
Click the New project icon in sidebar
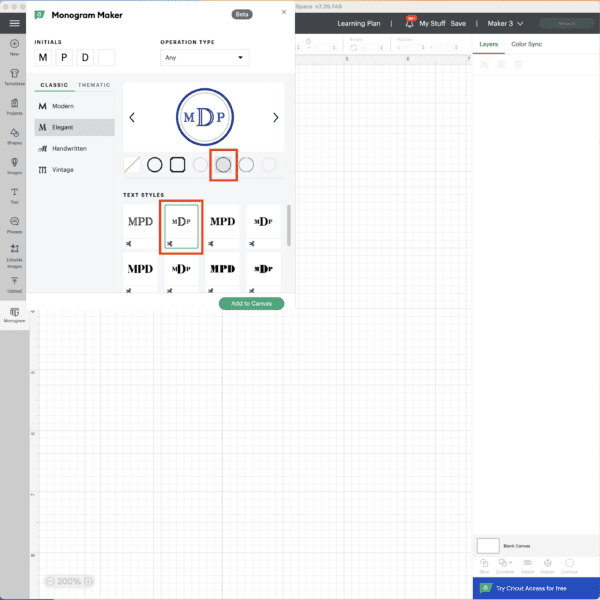14,46
